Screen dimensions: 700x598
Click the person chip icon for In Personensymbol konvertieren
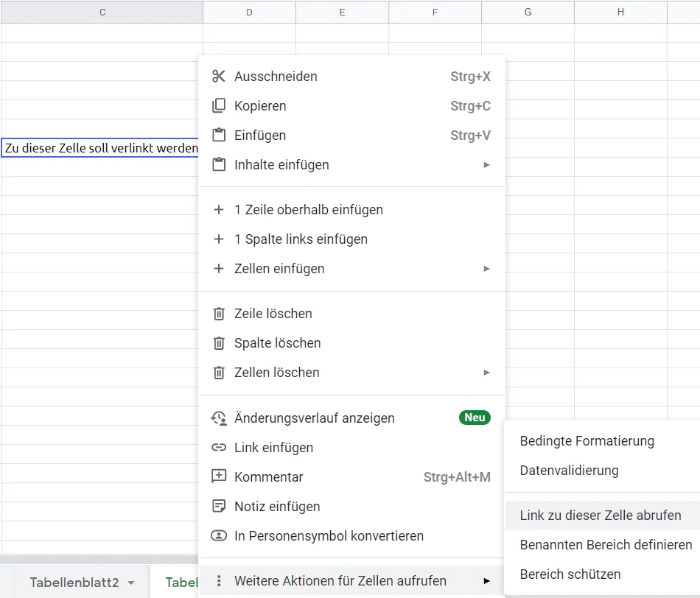tap(218, 535)
